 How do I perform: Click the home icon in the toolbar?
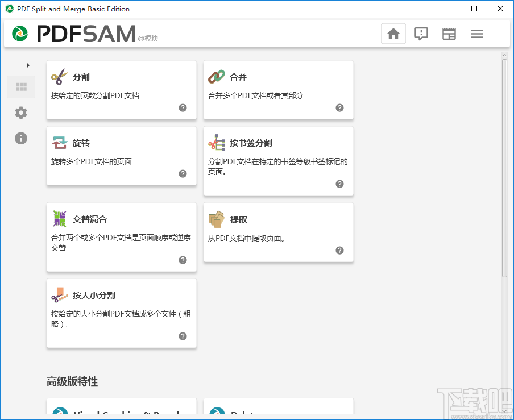(x=393, y=34)
